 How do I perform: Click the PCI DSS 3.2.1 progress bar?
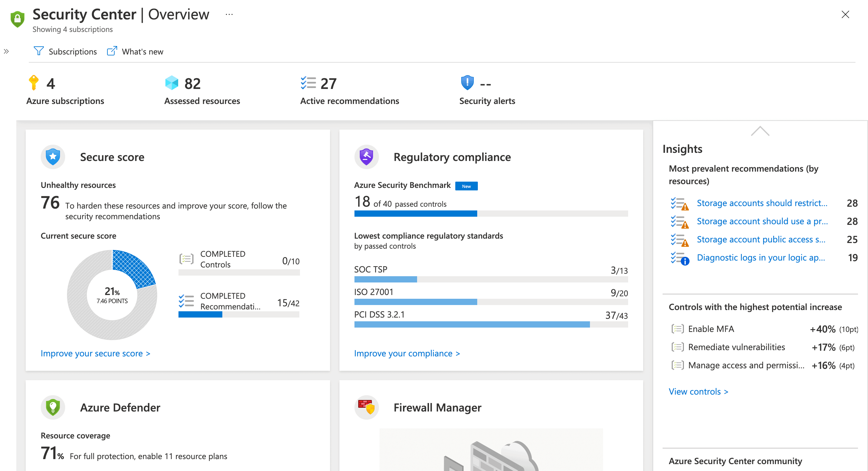491,324
